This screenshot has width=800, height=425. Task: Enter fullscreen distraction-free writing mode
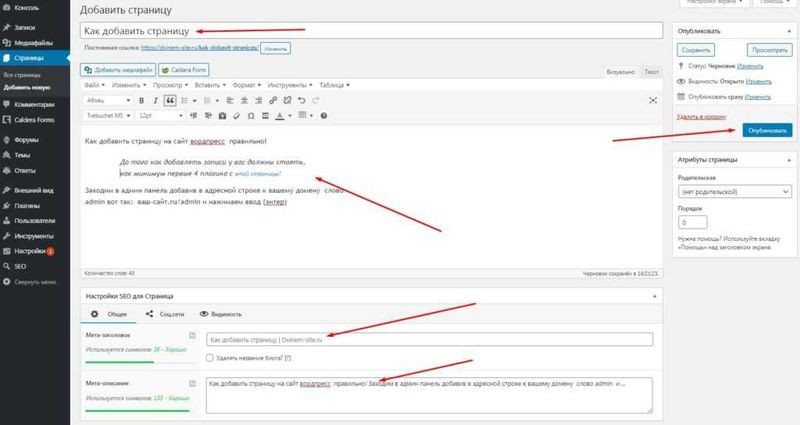653,101
